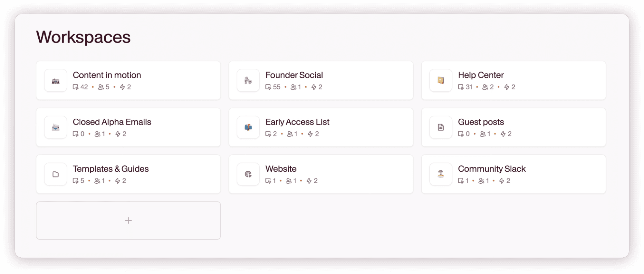Click the Templates & Guides folder icon

click(x=55, y=174)
